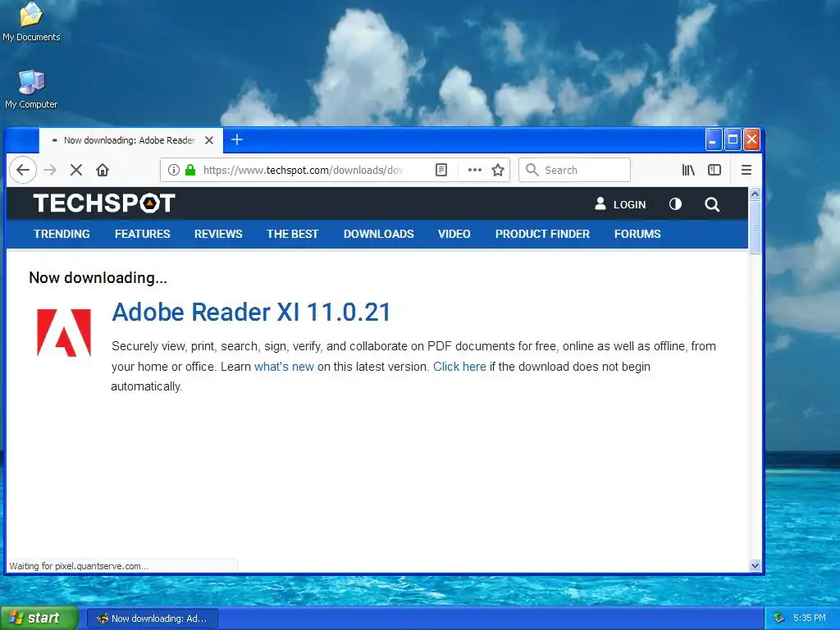Toggle the sidebar view icon

point(714,170)
